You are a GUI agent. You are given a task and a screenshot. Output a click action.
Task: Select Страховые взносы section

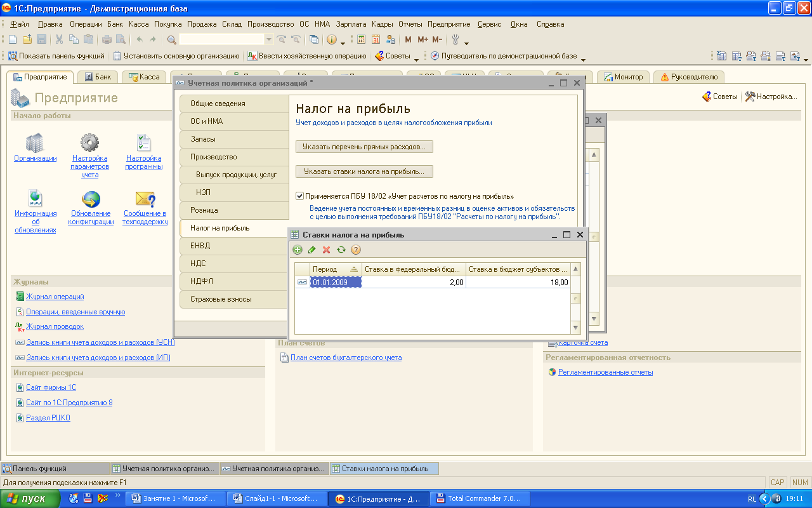(233, 299)
